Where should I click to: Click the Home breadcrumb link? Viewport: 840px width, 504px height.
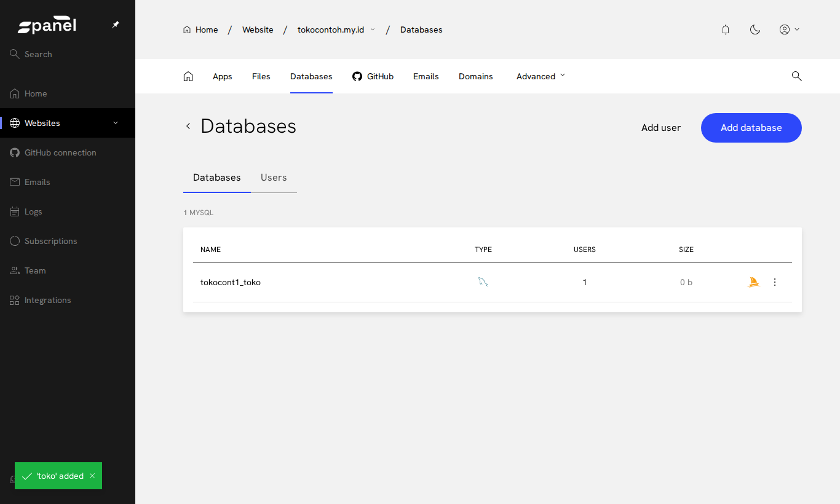click(200, 30)
